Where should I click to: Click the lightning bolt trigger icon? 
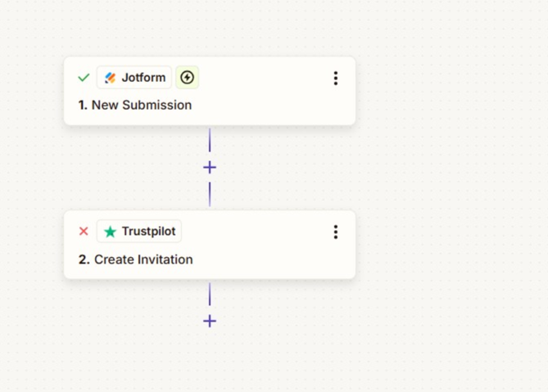pos(187,77)
